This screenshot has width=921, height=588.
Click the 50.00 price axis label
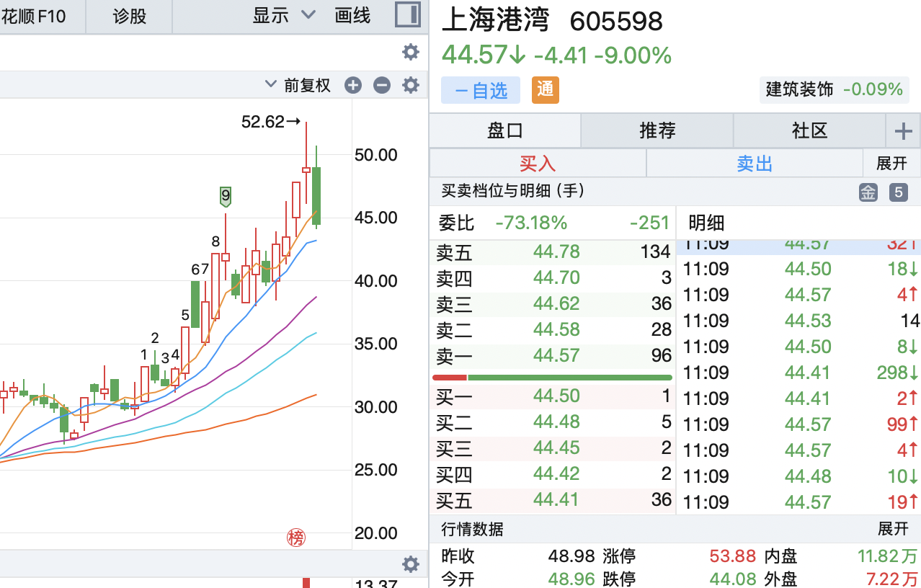376,155
